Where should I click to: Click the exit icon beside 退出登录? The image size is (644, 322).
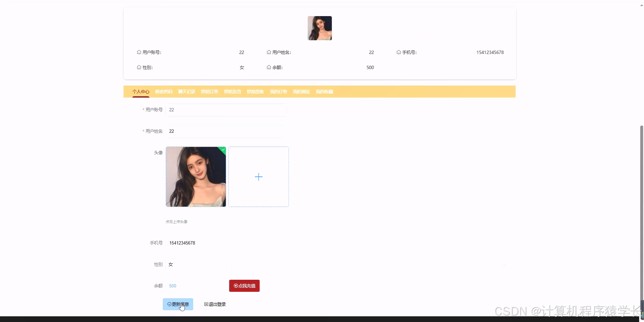pyautogui.click(x=206, y=304)
